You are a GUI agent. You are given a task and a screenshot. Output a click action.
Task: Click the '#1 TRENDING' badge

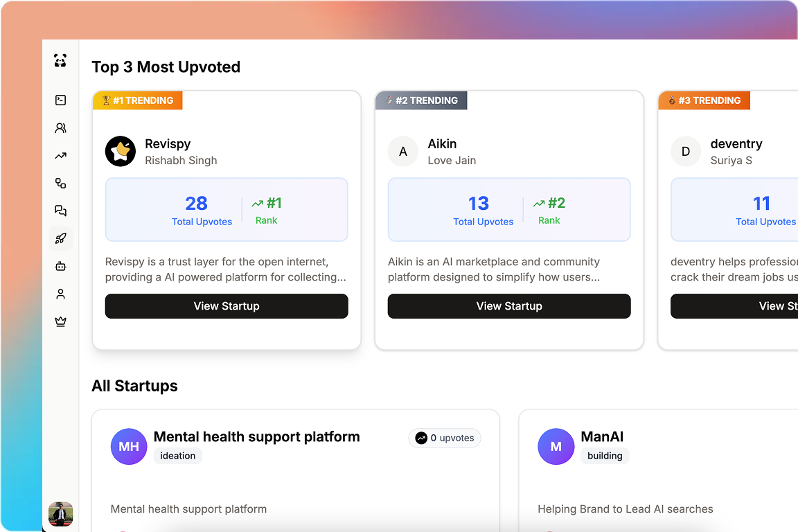[x=137, y=100]
